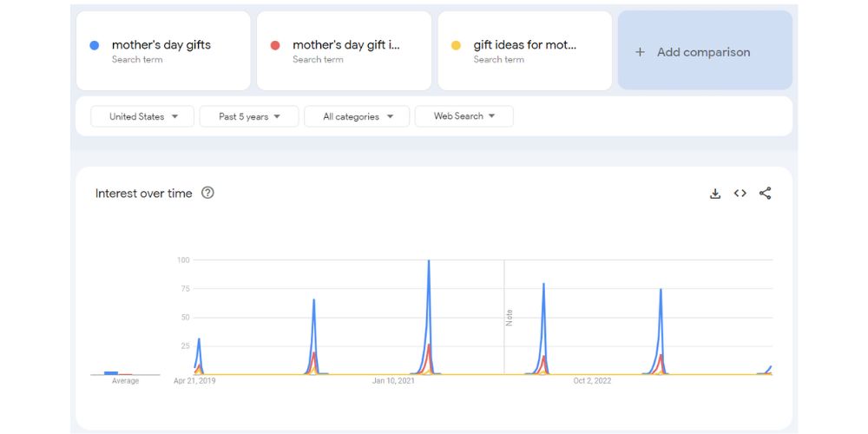
Task: Open the All categories dropdown
Action: pyautogui.click(x=357, y=116)
